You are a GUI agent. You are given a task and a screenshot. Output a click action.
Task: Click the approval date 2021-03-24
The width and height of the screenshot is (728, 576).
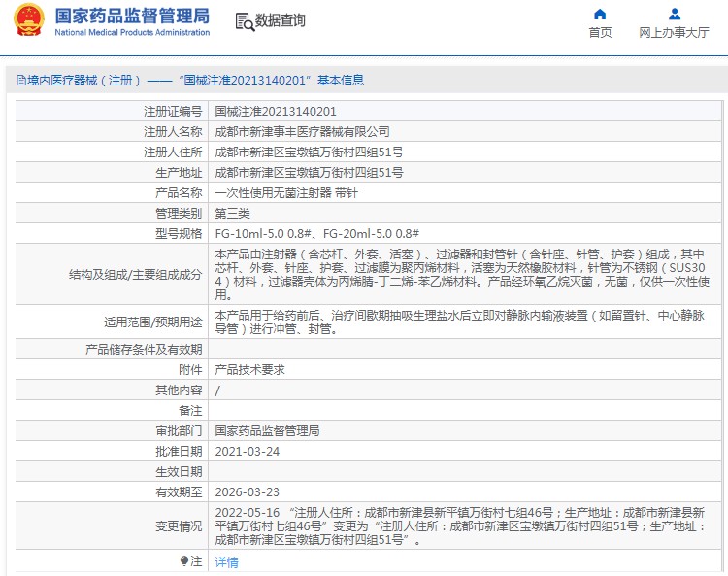tap(247, 451)
